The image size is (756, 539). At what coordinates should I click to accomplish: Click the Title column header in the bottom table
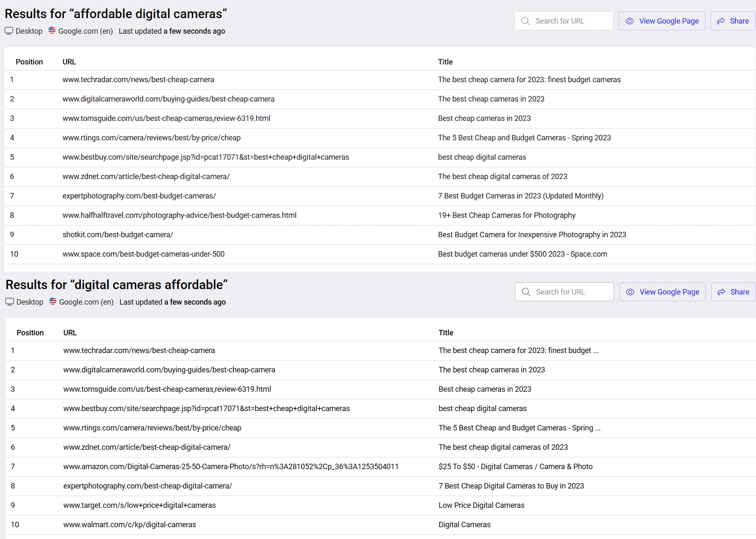[446, 333]
